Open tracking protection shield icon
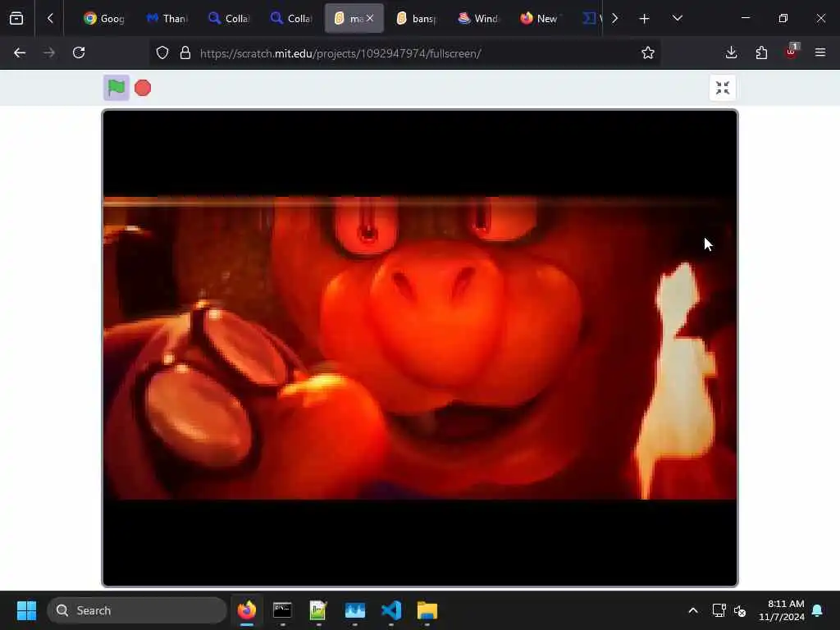 [x=162, y=53]
